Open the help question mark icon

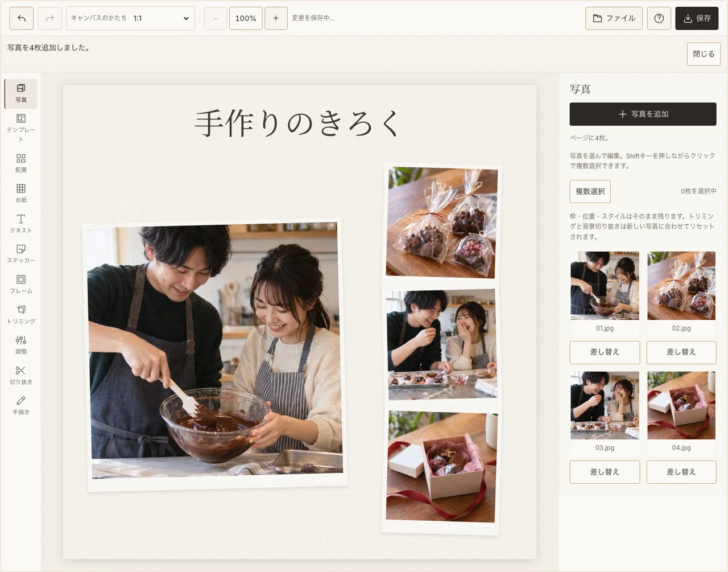click(x=659, y=18)
